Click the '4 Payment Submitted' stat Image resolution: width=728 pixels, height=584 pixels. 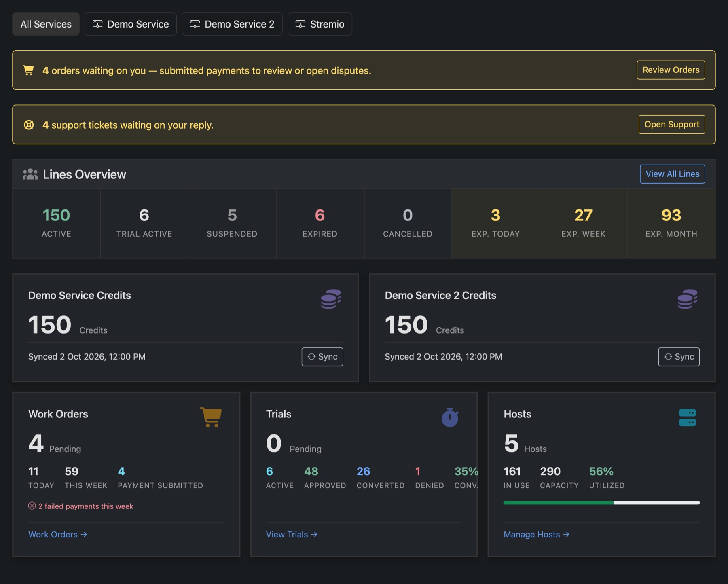click(160, 478)
